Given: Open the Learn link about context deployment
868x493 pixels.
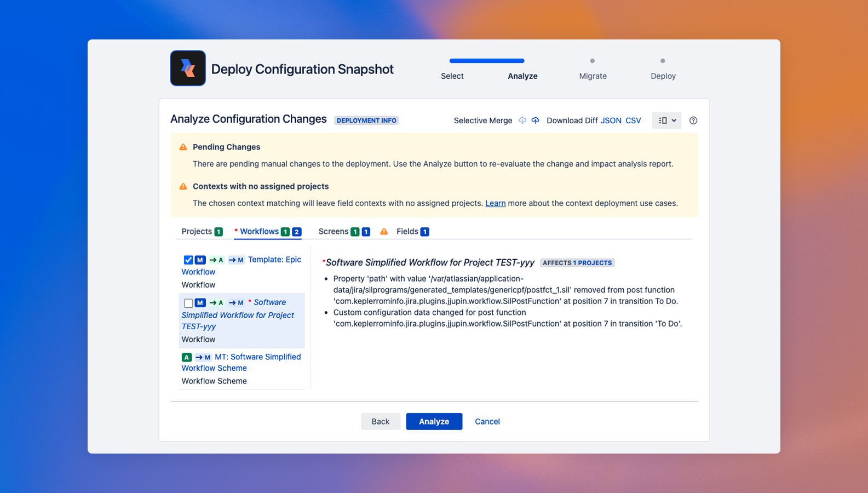Looking at the screenshot, I should (x=496, y=203).
